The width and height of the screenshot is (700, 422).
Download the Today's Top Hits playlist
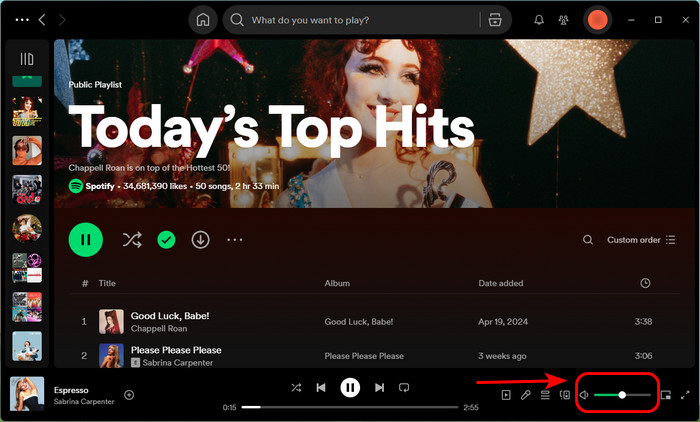(x=200, y=240)
